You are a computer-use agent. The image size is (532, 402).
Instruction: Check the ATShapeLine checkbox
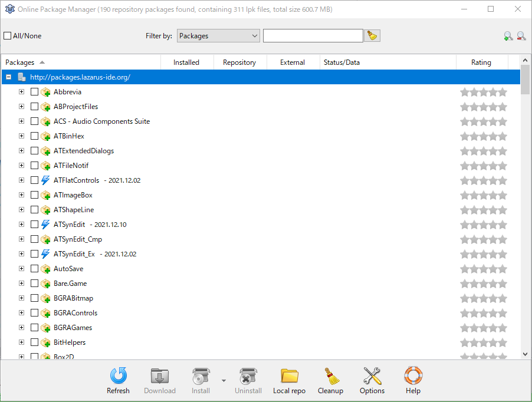coord(34,209)
